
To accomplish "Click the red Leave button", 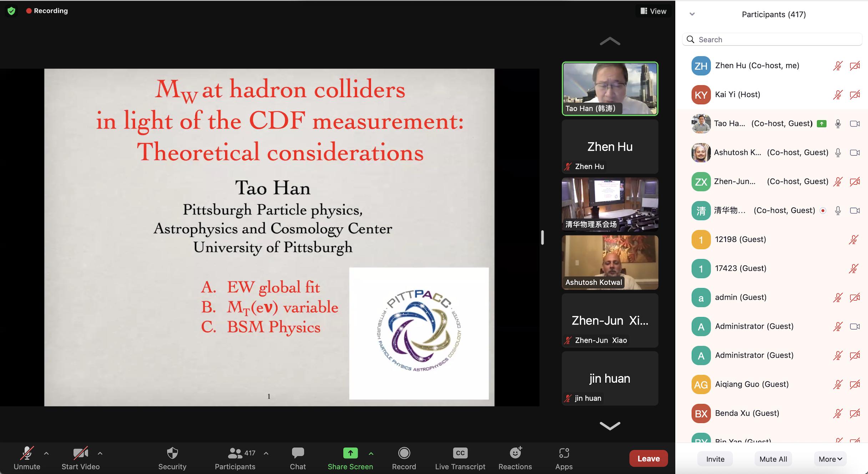I will point(649,458).
